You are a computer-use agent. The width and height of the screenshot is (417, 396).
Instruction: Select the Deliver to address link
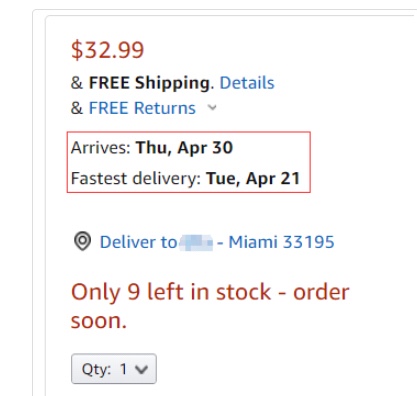point(217,242)
